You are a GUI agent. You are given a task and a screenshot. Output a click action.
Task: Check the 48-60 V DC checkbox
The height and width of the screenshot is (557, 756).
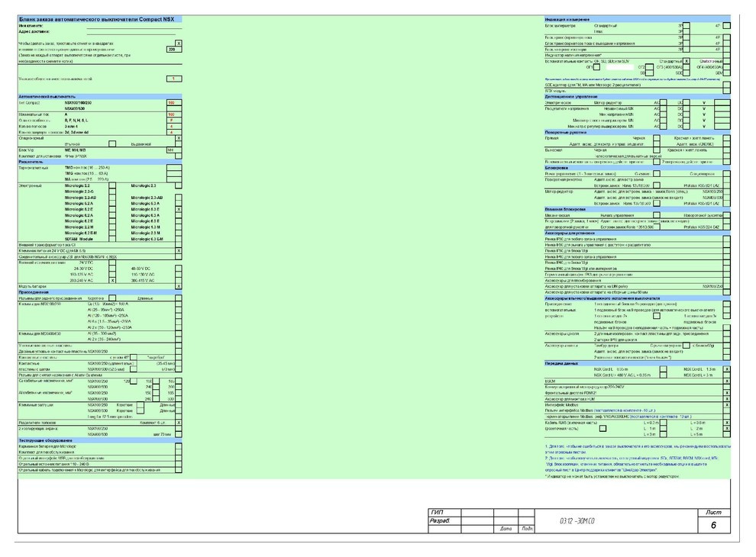pyautogui.click(x=179, y=269)
